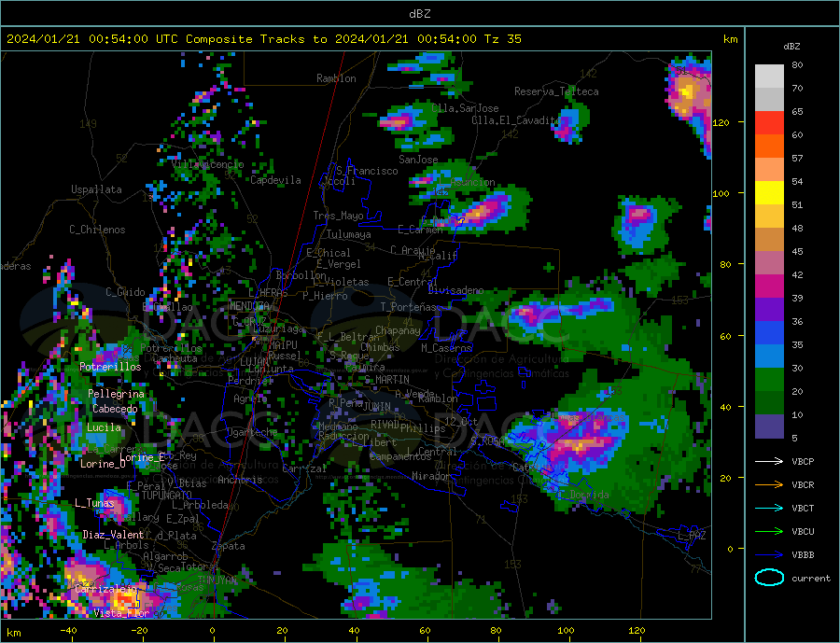Click the 'Pellegrina' map label

(117, 394)
